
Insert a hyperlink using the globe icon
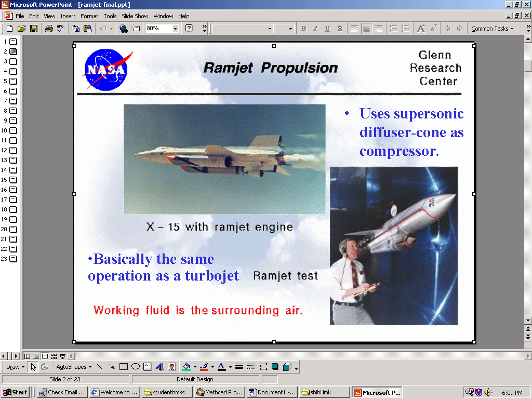(x=124, y=29)
